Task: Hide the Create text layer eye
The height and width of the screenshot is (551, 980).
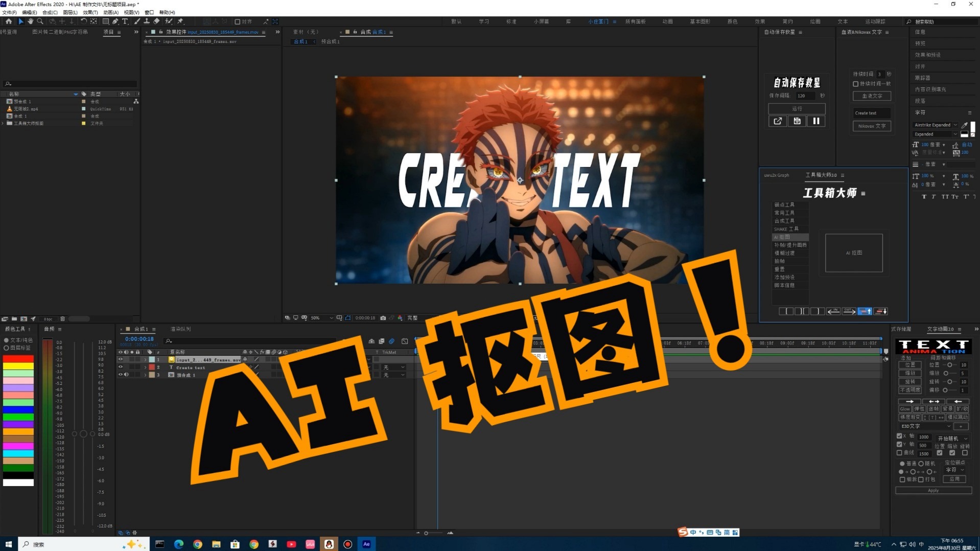Action: tap(121, 367)
